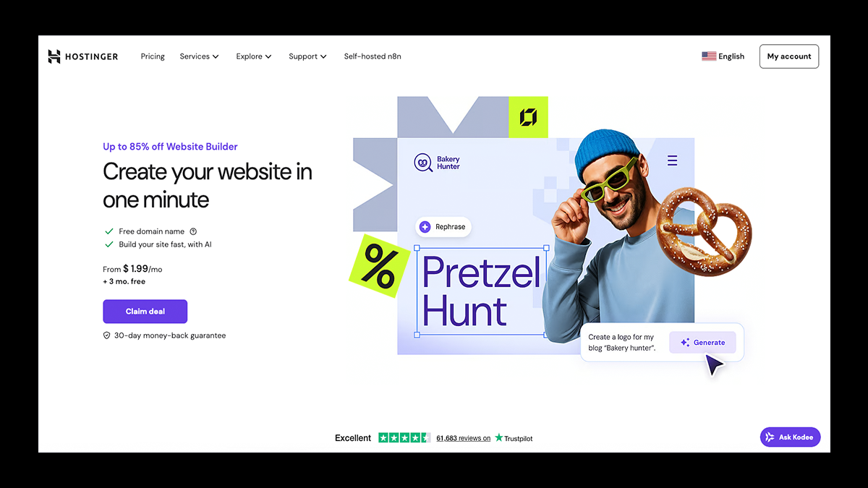The width and height of the screenshot is (868, 488).
Task: Open the Self-hosted n8n menu item
Action: point(373,56)
